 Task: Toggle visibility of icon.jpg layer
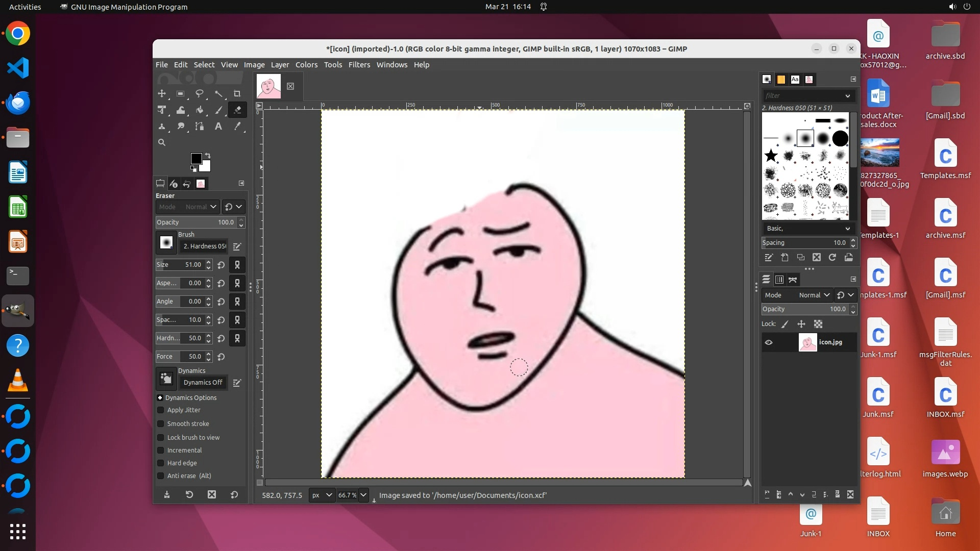click(769, 342)
